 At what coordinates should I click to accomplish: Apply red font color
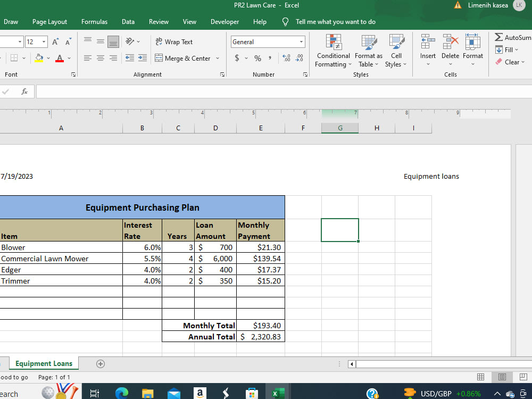click(x=60, y=58)
